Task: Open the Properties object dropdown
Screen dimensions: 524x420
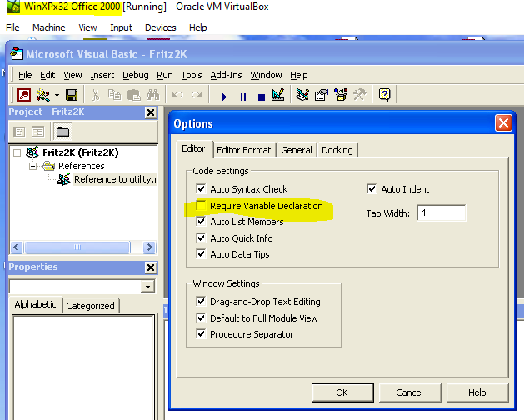Action: (x=147, y=287)
